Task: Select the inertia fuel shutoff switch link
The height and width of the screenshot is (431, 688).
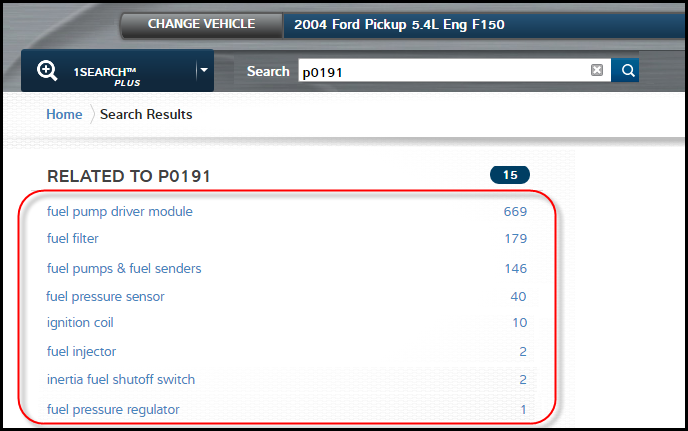Action: tap(121, 379)
